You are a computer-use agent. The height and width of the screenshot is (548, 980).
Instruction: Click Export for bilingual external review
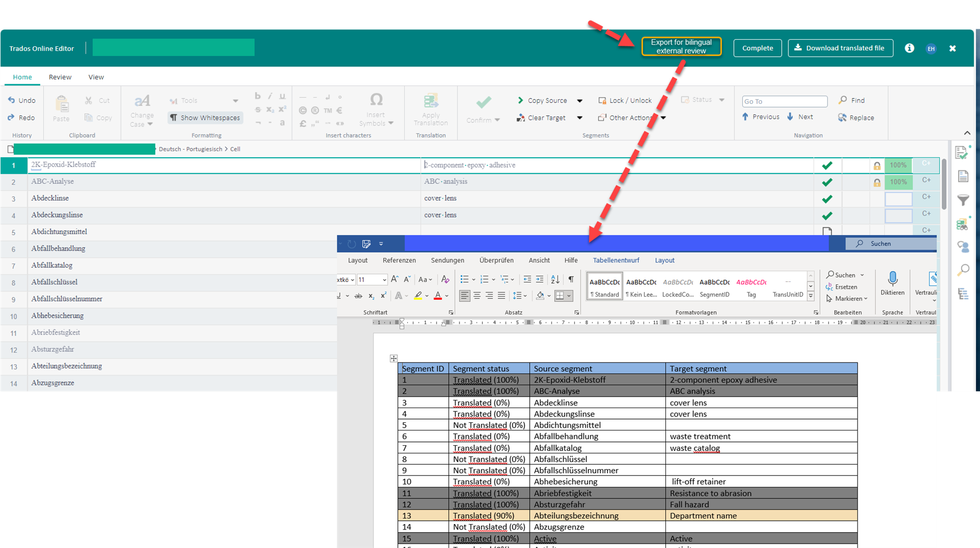681,46
